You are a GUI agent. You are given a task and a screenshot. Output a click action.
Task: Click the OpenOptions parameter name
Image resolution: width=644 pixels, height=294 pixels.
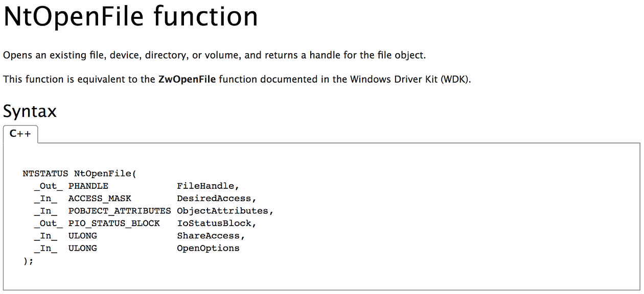[x=208, y=248]
